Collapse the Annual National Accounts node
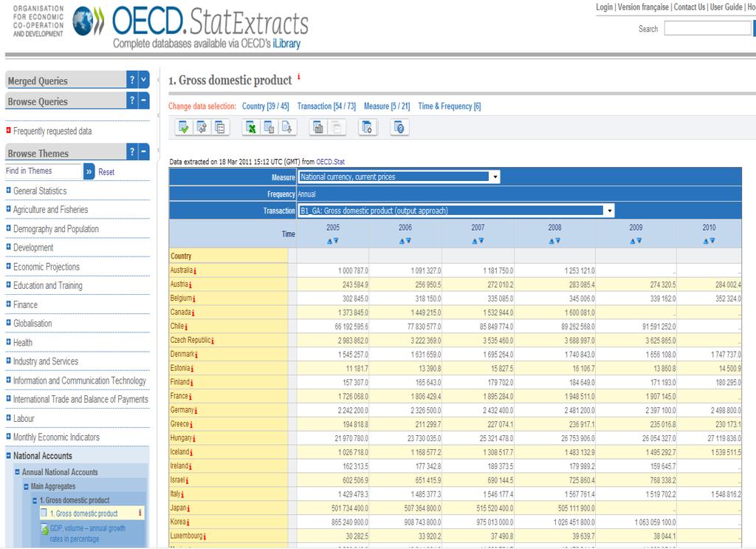This screenshot has height=549, width=756. coord(17,472)
